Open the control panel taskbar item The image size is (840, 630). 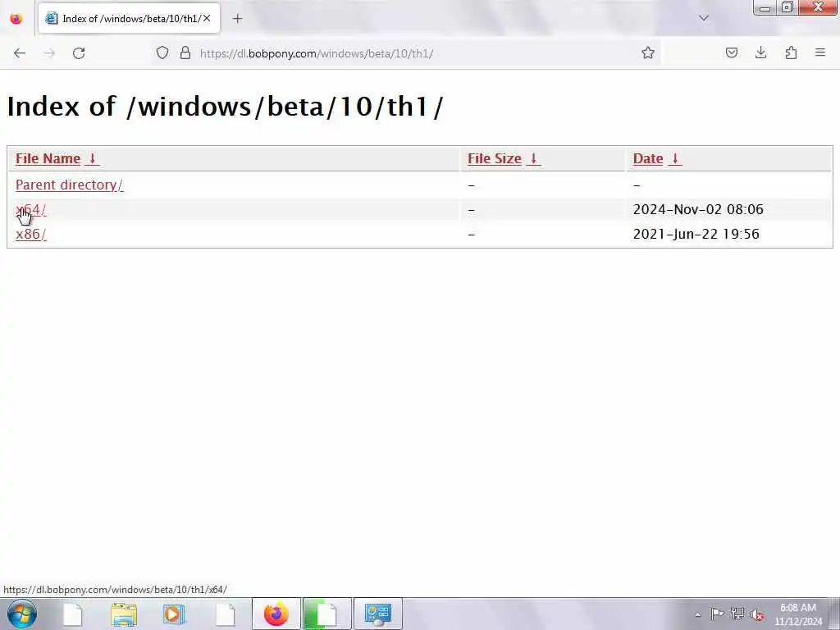click(377, 614)
